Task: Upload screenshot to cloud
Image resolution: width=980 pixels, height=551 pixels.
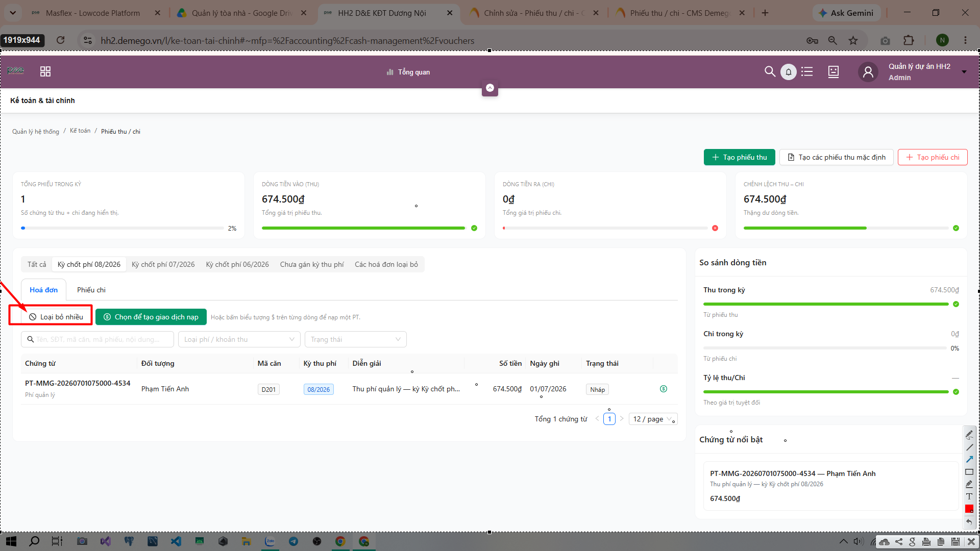Action: pyautogui.click(x=885, y=542)
